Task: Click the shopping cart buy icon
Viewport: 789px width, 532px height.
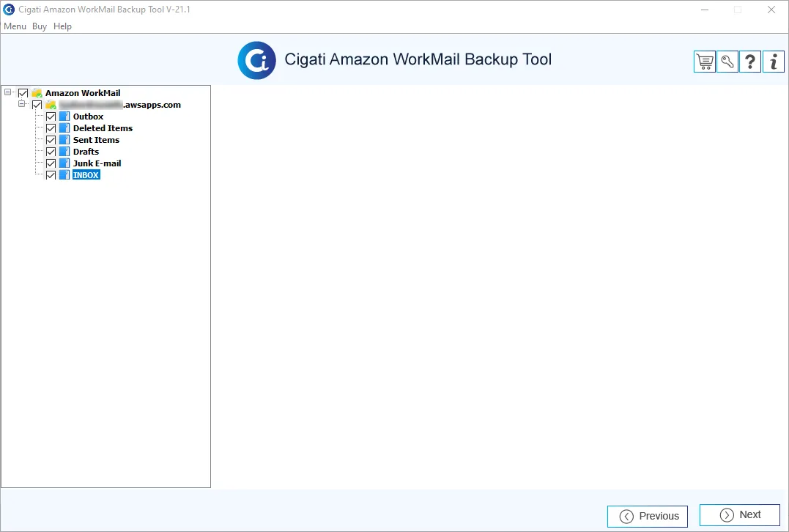Action: pos(705,62)
